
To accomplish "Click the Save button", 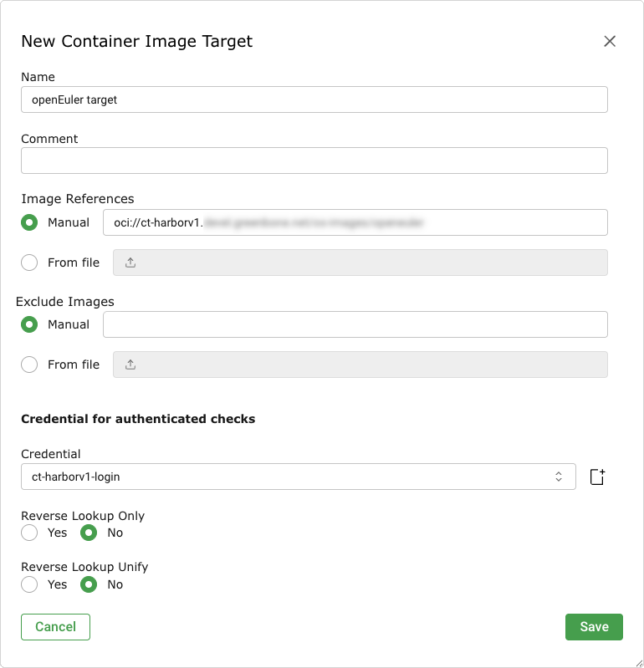I will coord(594,627).
